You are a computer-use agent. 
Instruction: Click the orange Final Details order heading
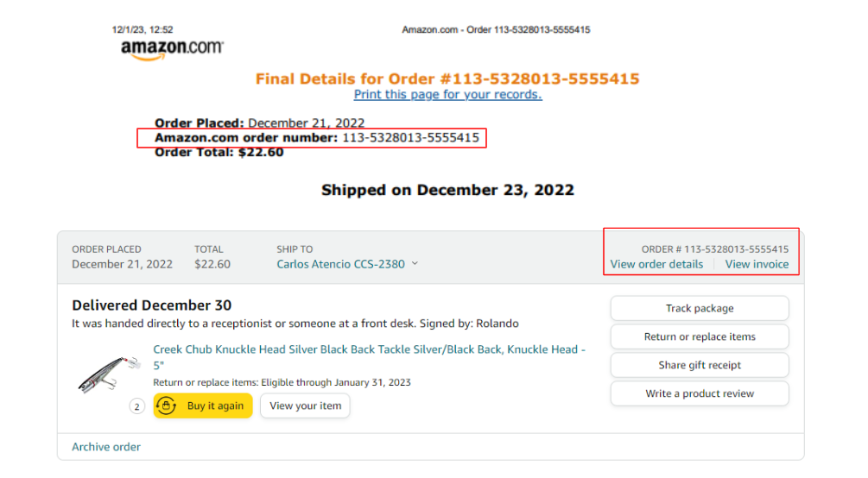coord(447,79)
